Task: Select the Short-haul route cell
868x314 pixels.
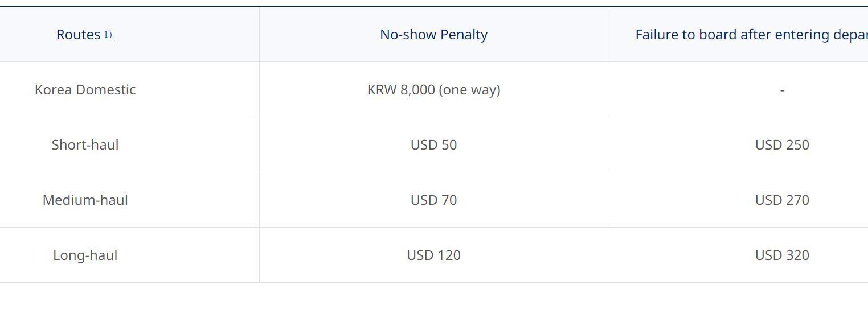Action: (85, 145)
